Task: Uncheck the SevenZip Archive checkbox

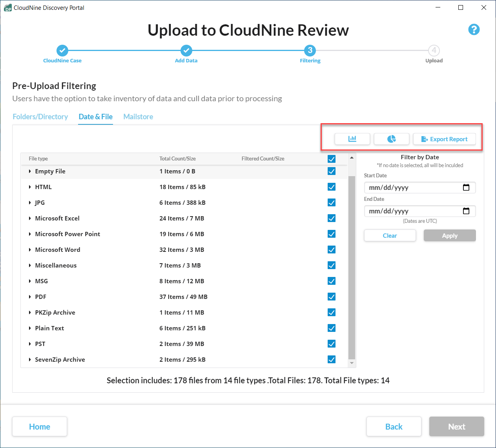Action: click(332, 359)
